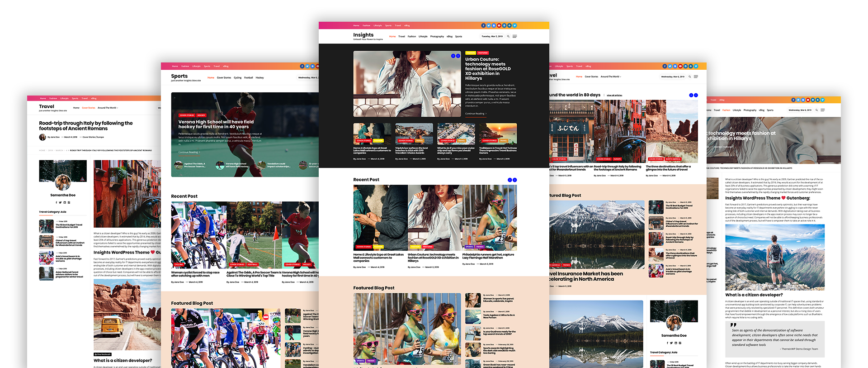Click HOCKEY tag on Sports hero article
The height and width of the screenshot is (368, 868).
(x=201, y=115)
